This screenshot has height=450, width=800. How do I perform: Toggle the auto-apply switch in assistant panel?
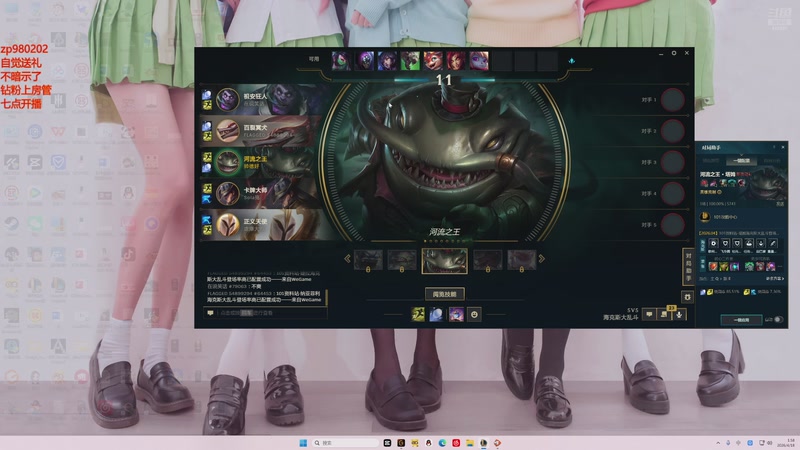[x=778, y=319]
